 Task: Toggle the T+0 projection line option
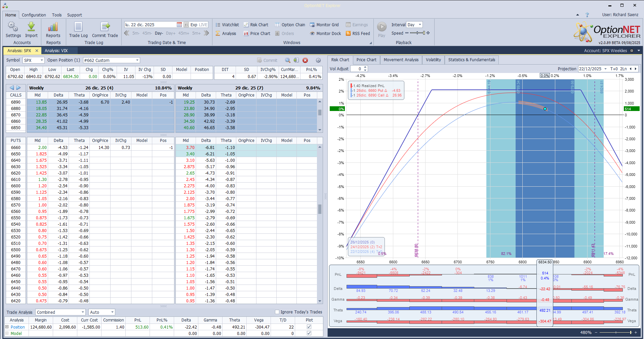614,69
